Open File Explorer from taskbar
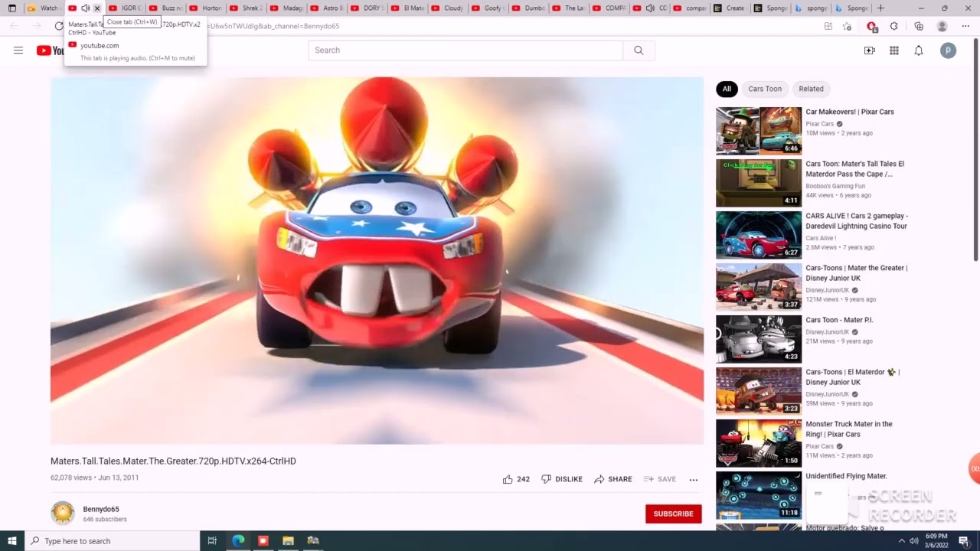 click(x=288, y=540)
